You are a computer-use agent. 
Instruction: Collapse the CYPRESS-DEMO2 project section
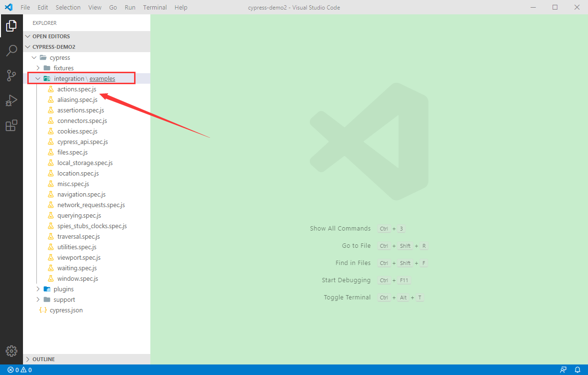[x=87, y=47]
